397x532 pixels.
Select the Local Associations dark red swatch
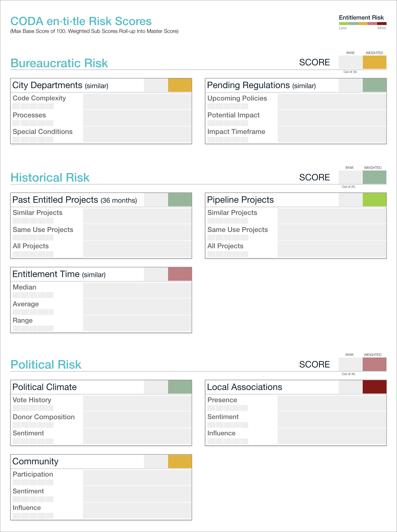(x=374, y=387)
